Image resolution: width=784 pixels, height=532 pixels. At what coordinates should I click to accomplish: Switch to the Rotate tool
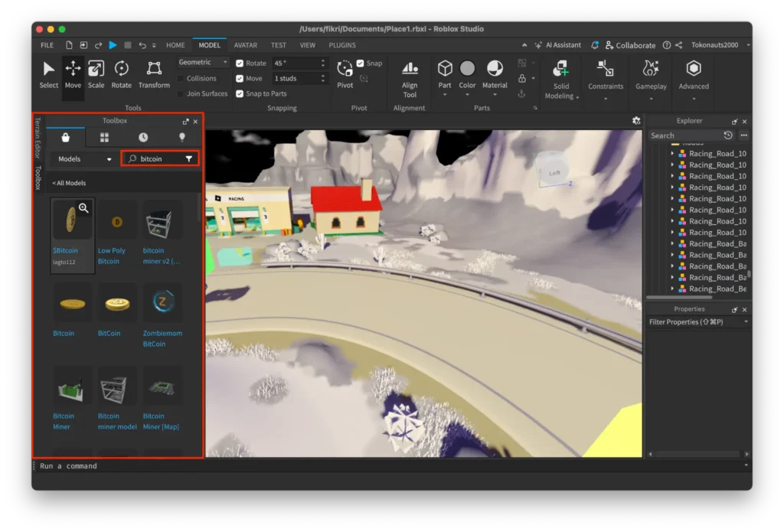click(x=122, y=75)
